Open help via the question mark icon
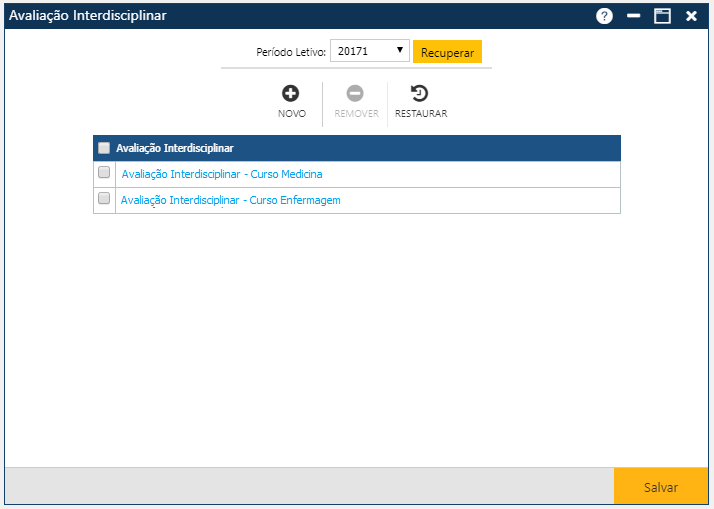 pyautogui.click(x=604, y=16)
